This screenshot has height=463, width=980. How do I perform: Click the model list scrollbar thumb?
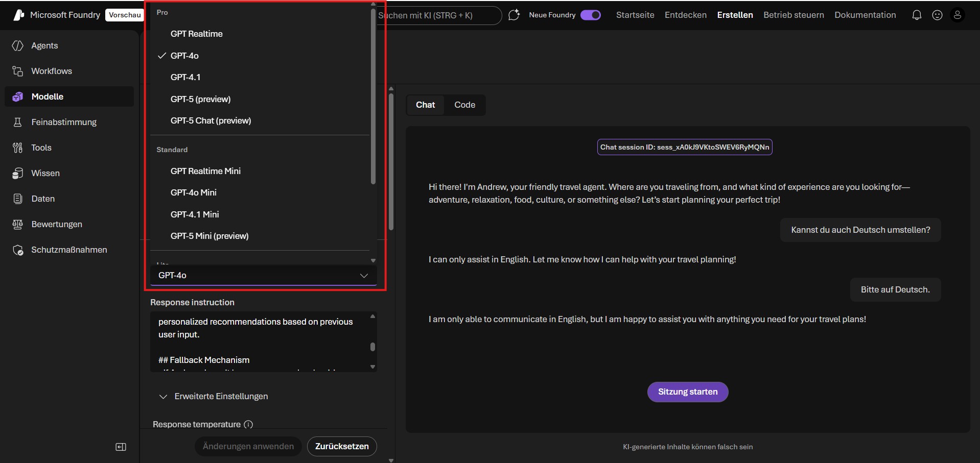pyautogui.click(x=373, y=97)
